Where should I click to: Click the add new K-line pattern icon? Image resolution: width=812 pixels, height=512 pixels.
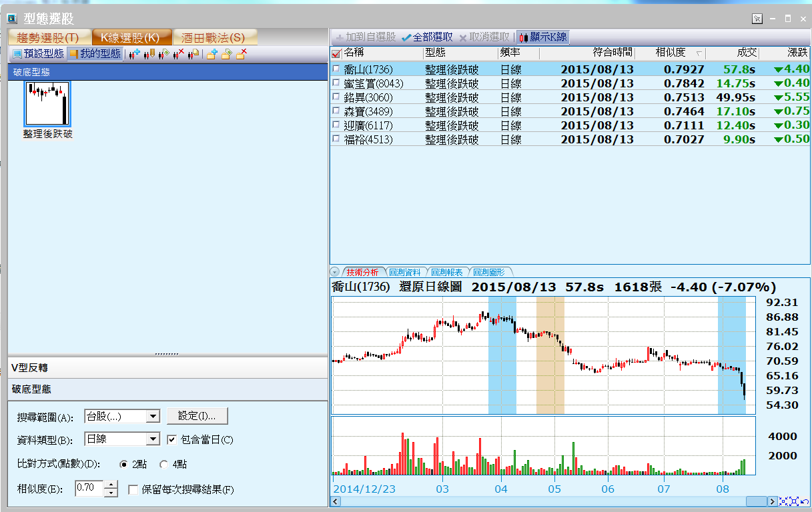pyautogui.click(x=134, y=54)
